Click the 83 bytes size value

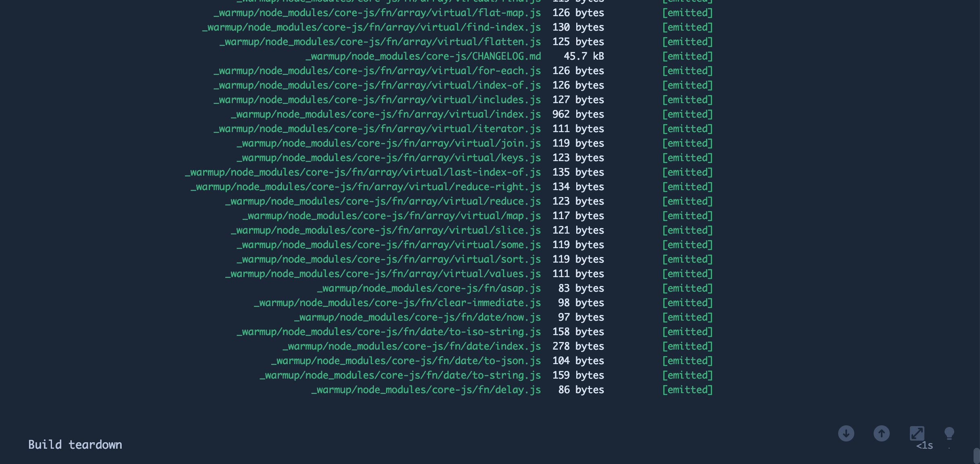tap(581, 288)
